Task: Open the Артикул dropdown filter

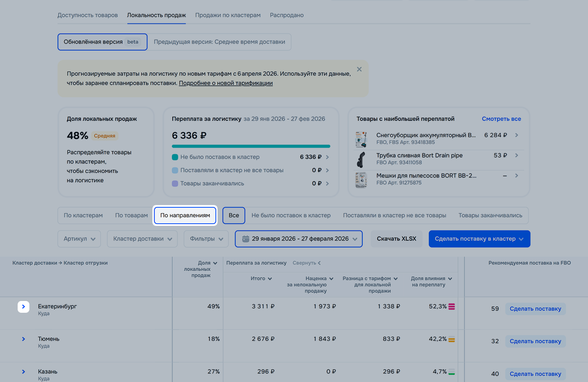Action: [x=79, y=239]
